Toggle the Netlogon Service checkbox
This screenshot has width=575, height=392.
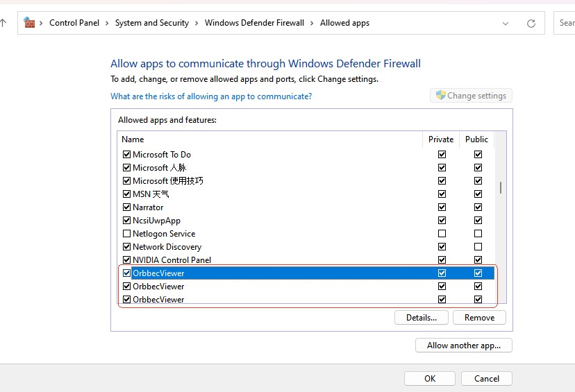pos(126,234)
